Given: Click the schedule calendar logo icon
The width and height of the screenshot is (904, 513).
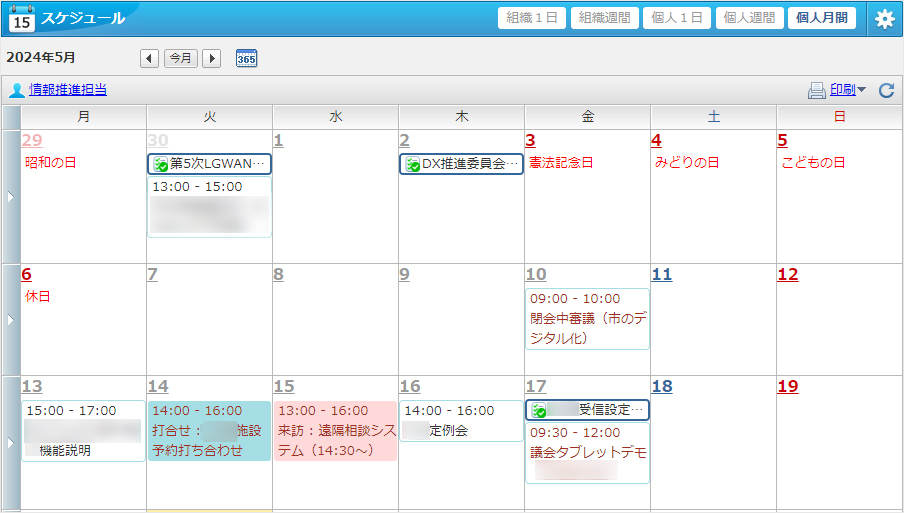Looking at the screenshot, I should tap(21, 18).
